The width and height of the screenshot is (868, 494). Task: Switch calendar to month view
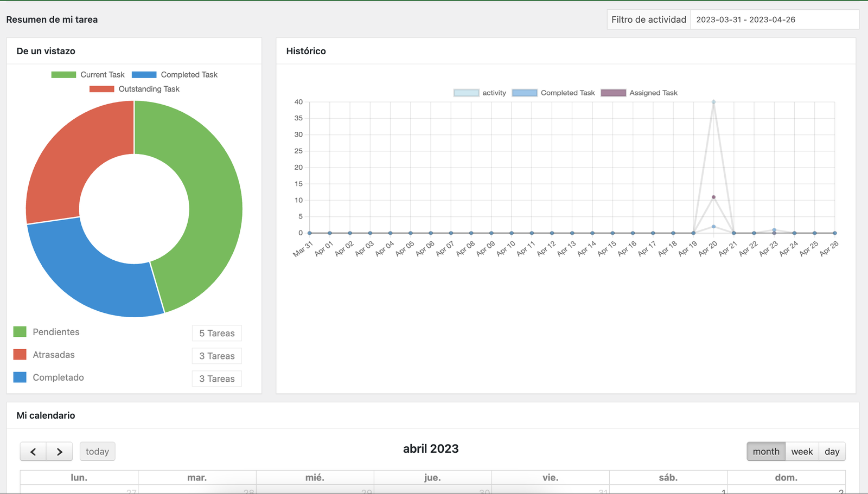[765, 452]
